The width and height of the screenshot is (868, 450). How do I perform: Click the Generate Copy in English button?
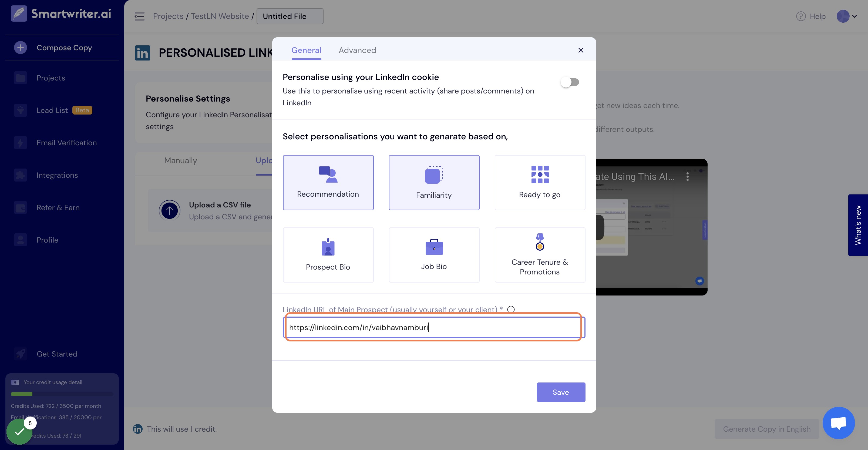766,429
